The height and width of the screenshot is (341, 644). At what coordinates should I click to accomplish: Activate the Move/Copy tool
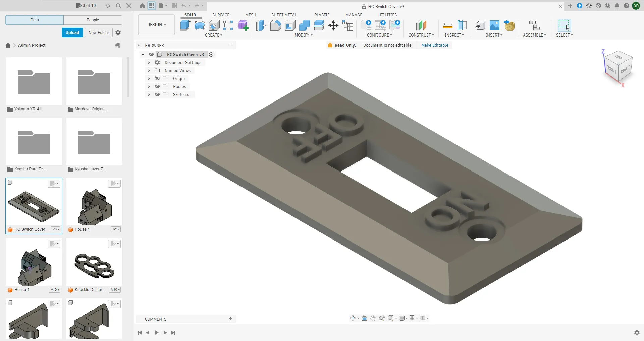[x=333, y=25]
